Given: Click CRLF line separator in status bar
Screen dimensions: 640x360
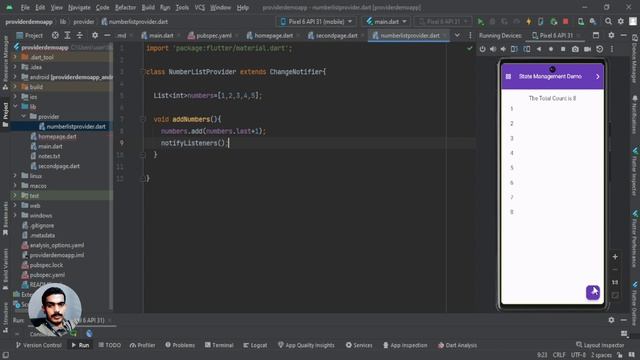Looking at the screenshot, I should coord(559,355).
